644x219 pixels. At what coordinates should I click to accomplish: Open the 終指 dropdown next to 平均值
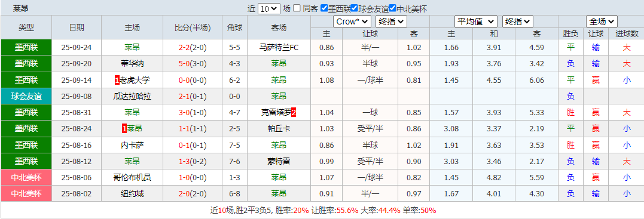point(517,21)
